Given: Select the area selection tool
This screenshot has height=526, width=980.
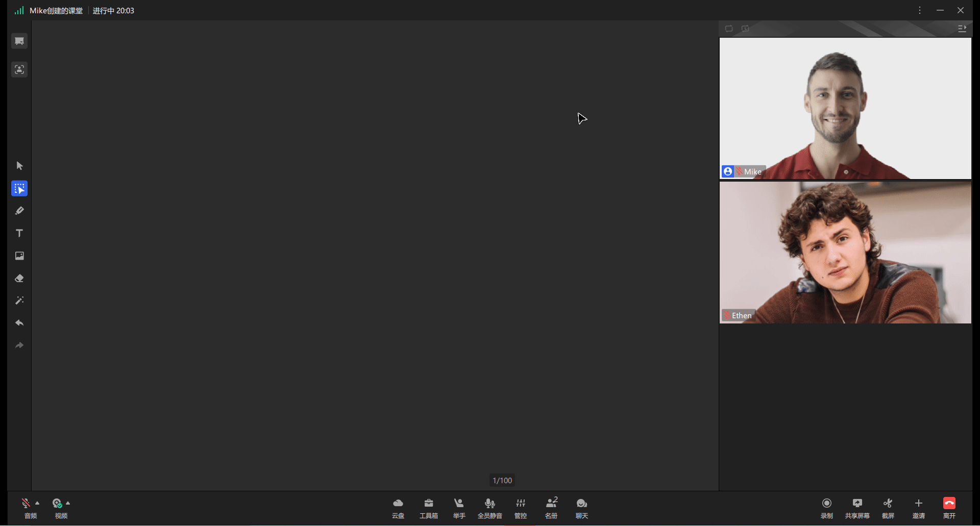Looking at the screenshot, I should [19, 188].
